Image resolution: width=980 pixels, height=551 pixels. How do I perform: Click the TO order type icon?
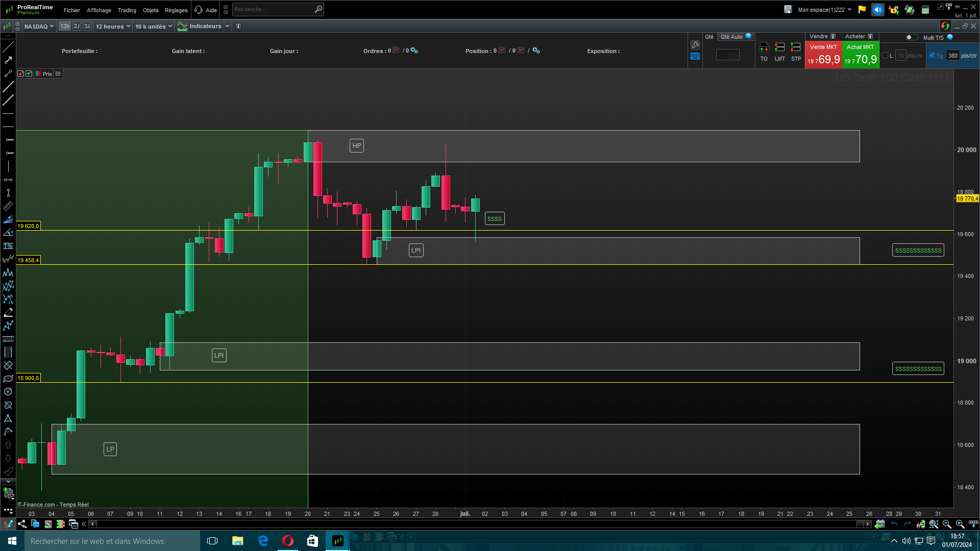click(764, 48)
